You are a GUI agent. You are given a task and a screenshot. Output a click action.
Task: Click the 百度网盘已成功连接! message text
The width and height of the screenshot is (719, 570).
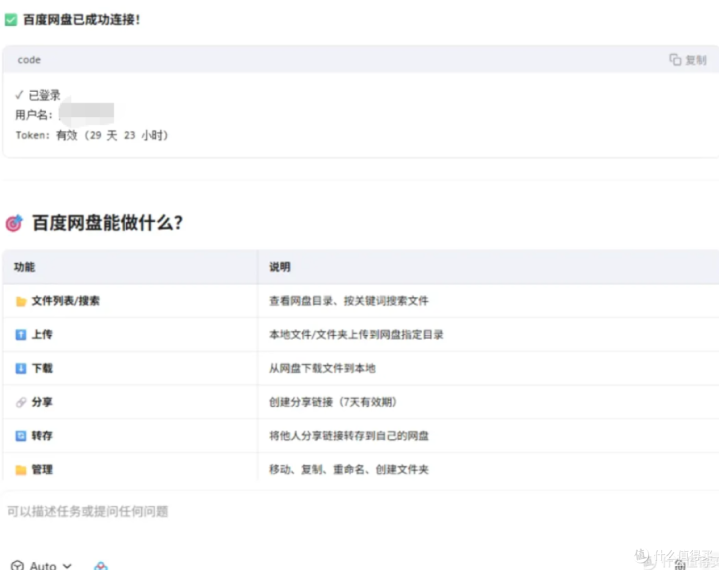pos(82,20)
